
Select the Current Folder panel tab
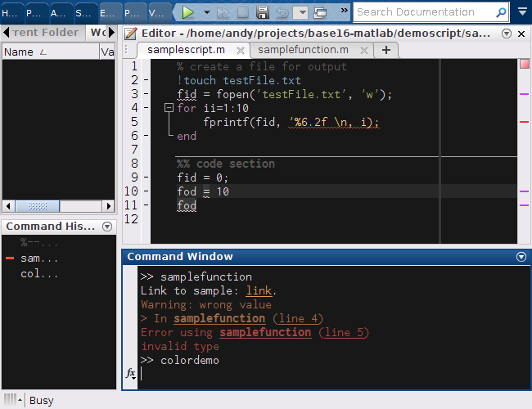click(x=47, y=33)
